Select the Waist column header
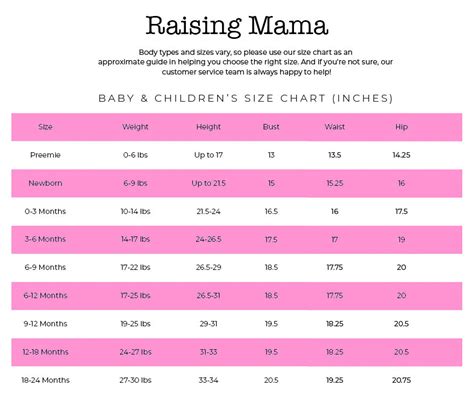Image resolution: width=474 pixels, height=395 pixels. (335, 127)
